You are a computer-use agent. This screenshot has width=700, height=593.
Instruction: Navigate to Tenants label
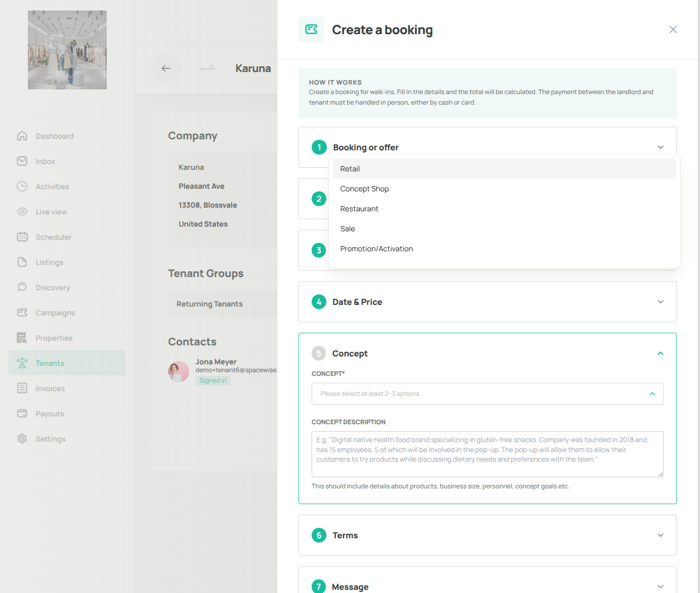click(x=50, y=363)
